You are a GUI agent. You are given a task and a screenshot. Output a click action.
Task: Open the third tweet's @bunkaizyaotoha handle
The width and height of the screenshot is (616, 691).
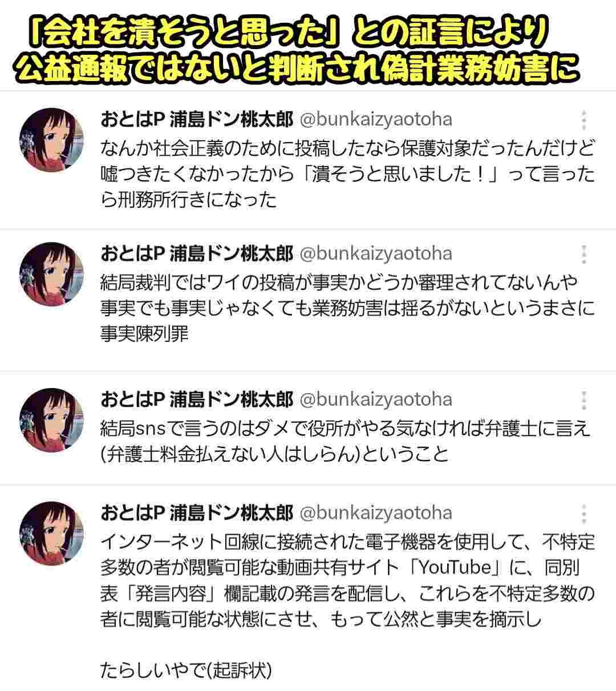coord(376,399)
